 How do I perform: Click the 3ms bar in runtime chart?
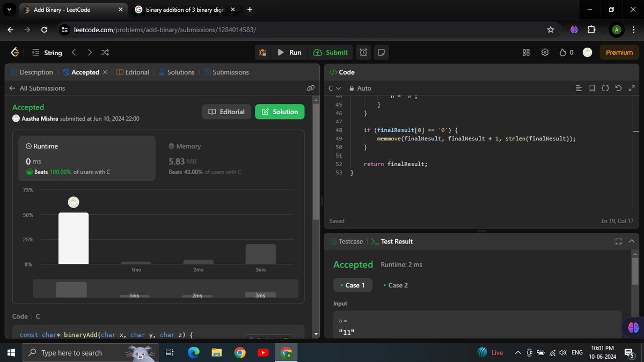tap(260, 254)
